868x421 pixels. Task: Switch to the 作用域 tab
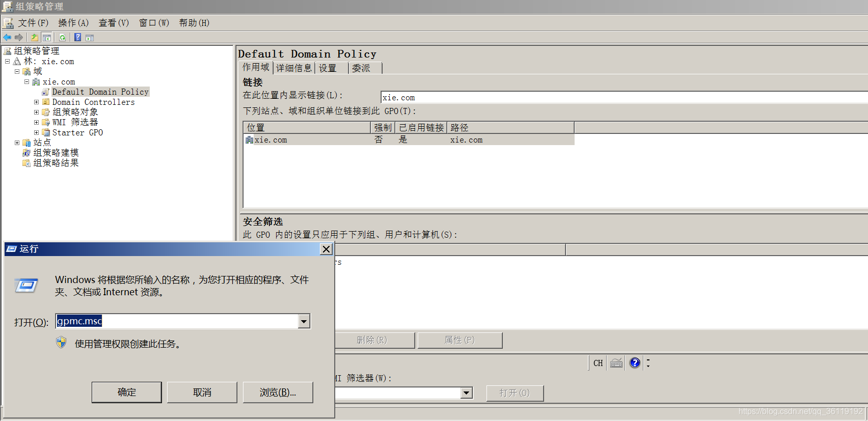256,67
